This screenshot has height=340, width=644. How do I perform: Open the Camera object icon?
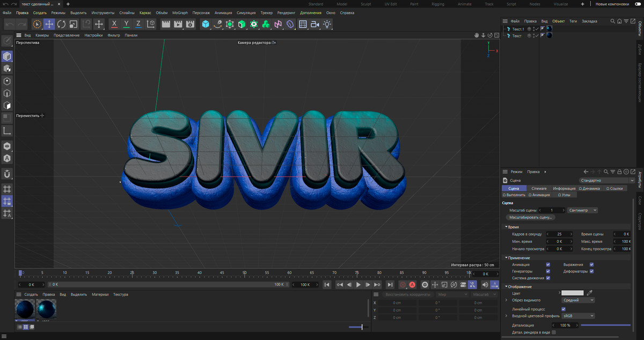coord(315,24)
